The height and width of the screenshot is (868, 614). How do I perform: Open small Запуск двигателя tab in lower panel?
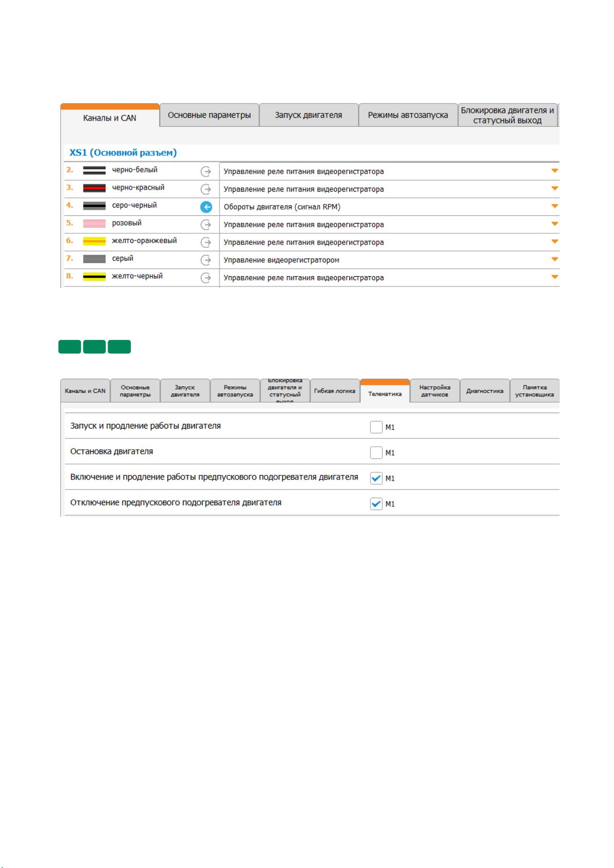[x=185, y=390]
